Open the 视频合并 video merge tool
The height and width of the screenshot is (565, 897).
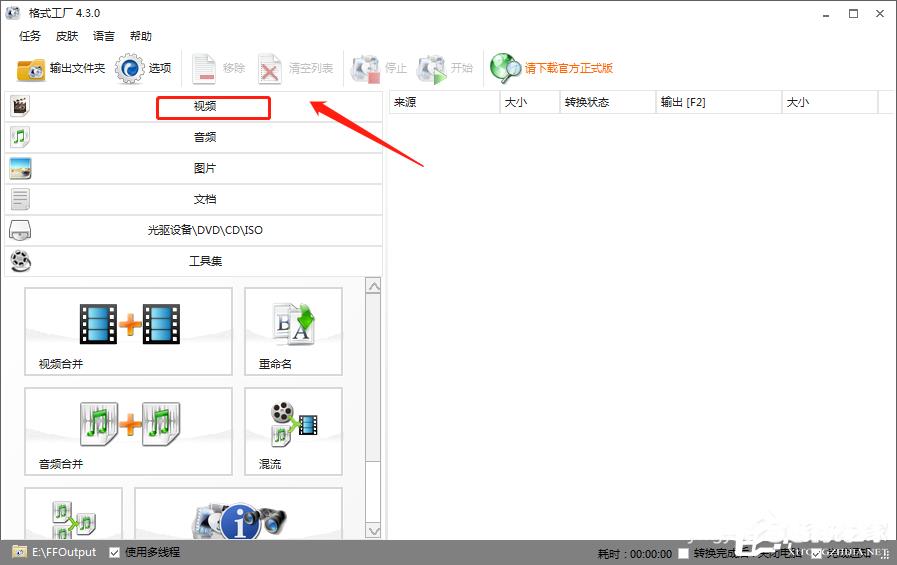[128, 332]
